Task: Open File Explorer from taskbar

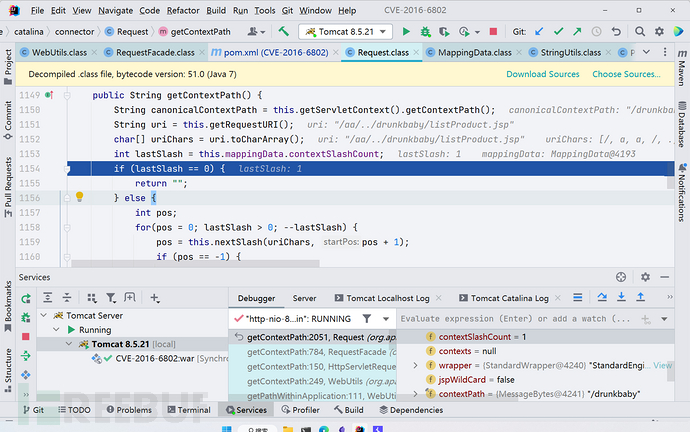Action: pyautogui.click(x=288, y=429)
